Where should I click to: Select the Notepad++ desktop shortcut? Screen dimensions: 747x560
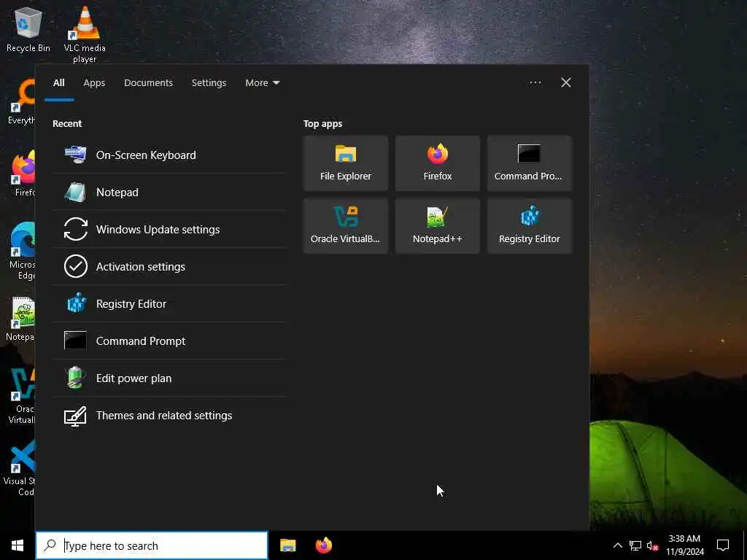pos(21,319)
